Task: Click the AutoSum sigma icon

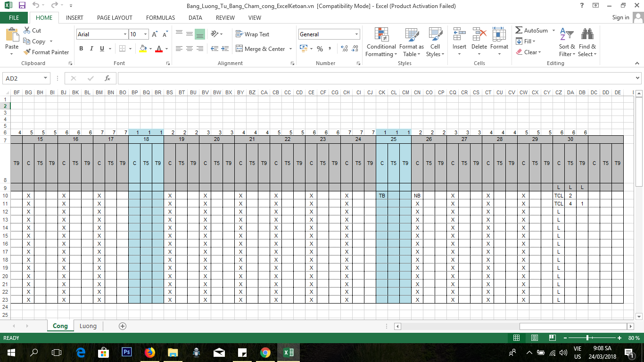Action: click(519, 30)
